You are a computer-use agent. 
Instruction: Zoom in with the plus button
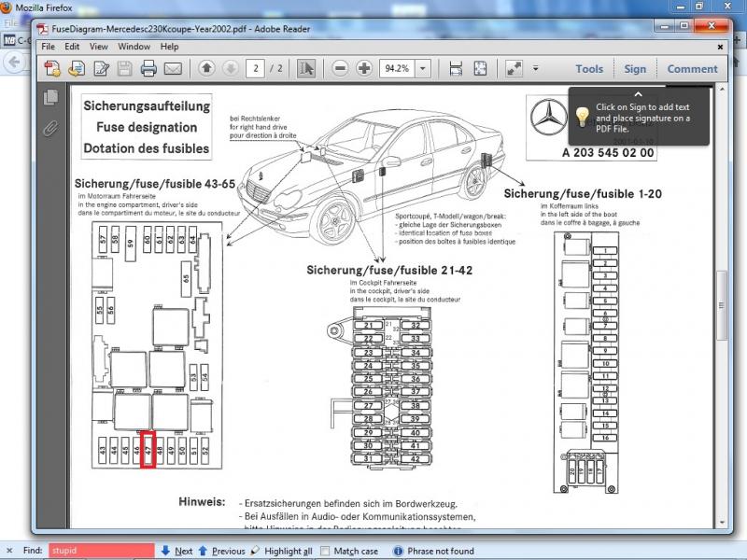[364, 68]
